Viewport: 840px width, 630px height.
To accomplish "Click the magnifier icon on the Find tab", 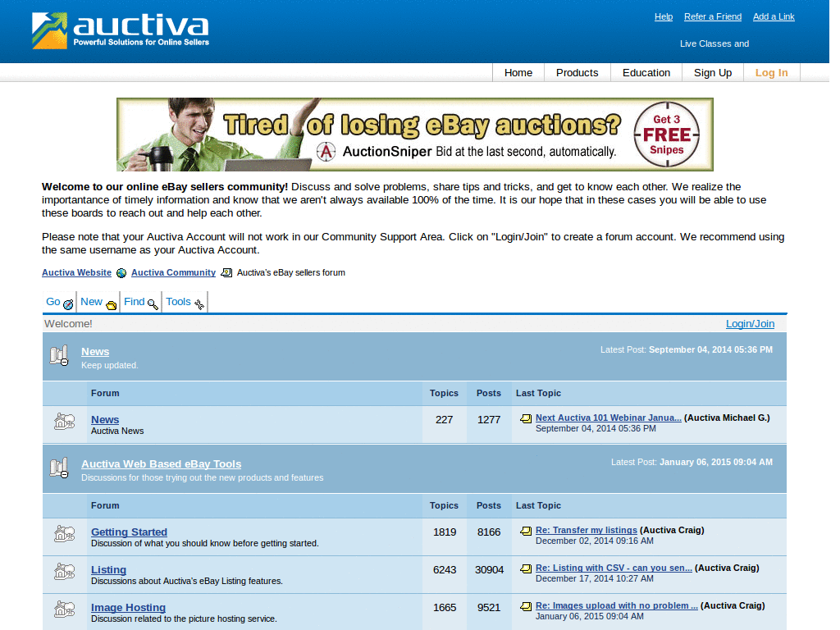I will click(x=153, y=304).
